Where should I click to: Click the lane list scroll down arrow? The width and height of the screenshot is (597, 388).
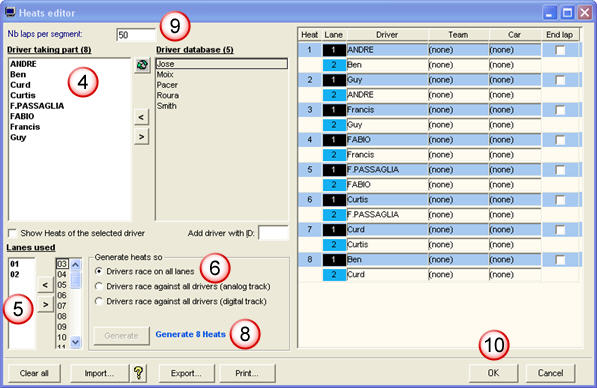pyautogui.click(x=75, y=342)
